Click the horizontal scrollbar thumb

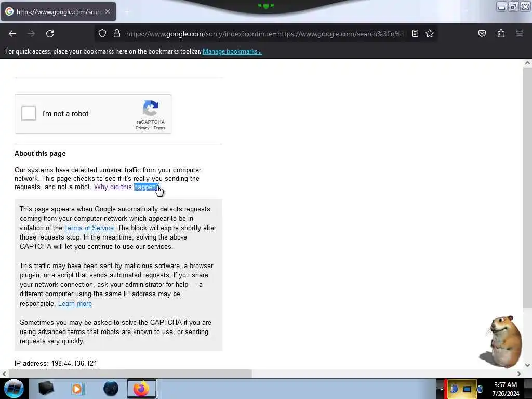[130, 374]
